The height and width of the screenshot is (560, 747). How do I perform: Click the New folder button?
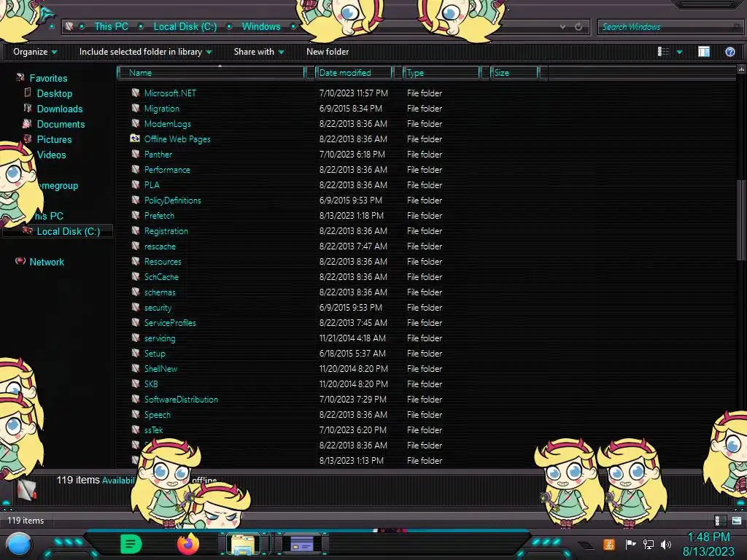click(328, 52)
